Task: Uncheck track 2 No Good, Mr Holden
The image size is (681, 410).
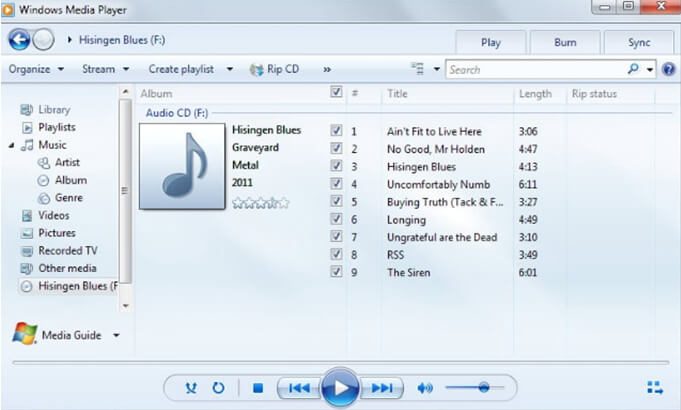Action: 336,148
